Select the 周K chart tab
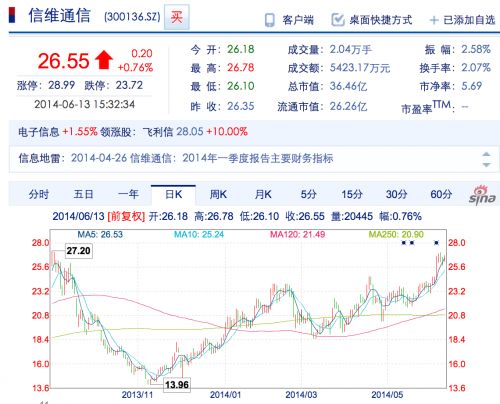 218,194
